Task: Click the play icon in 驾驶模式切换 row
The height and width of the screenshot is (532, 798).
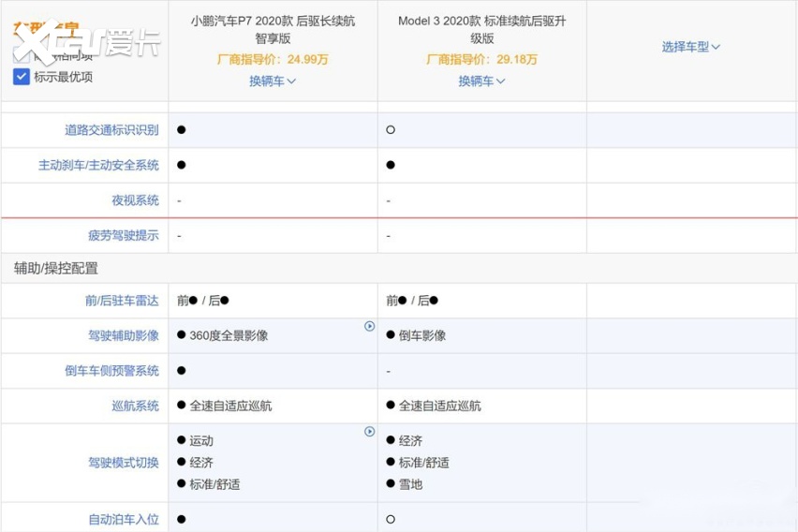Action: pos(370,432)
